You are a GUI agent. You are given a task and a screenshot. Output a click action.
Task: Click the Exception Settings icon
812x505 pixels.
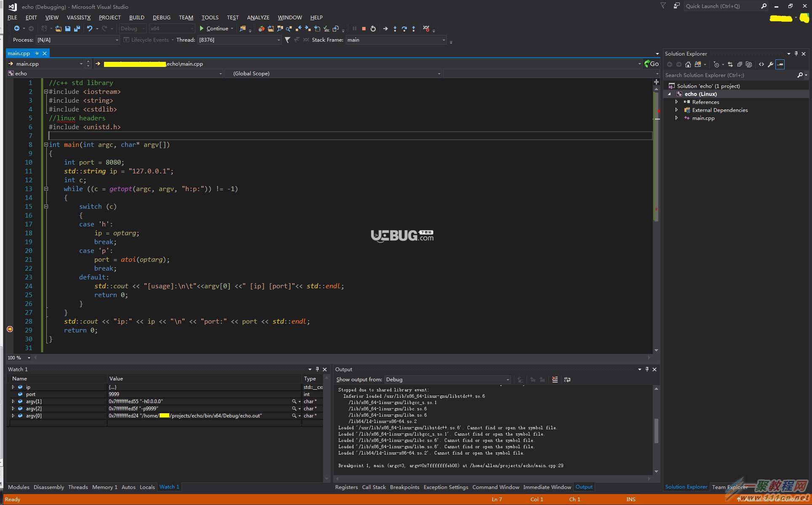pyautogui.click(x=443, y=487)
